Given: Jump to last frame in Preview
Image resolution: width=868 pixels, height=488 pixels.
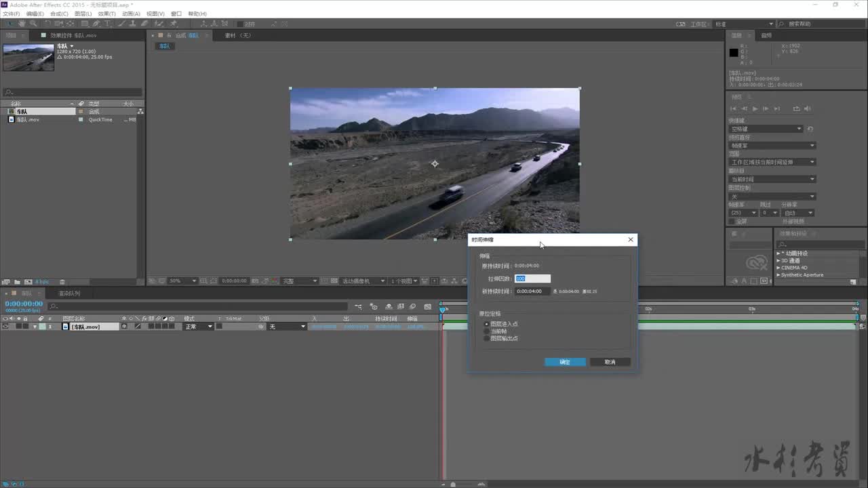Looking at the screenshot, I should pyautogui.click(x=776, y=108).
